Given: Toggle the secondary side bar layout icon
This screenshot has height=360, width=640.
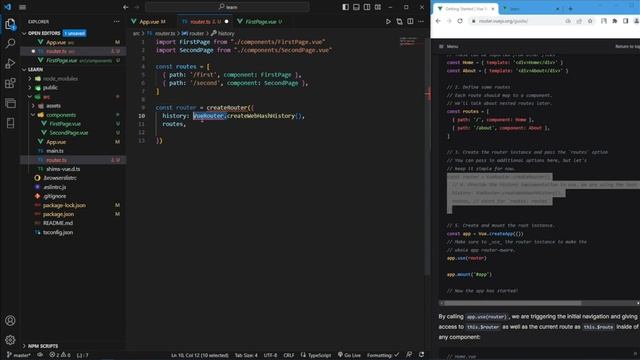Looking at the screenshot, I should (367, 7).
